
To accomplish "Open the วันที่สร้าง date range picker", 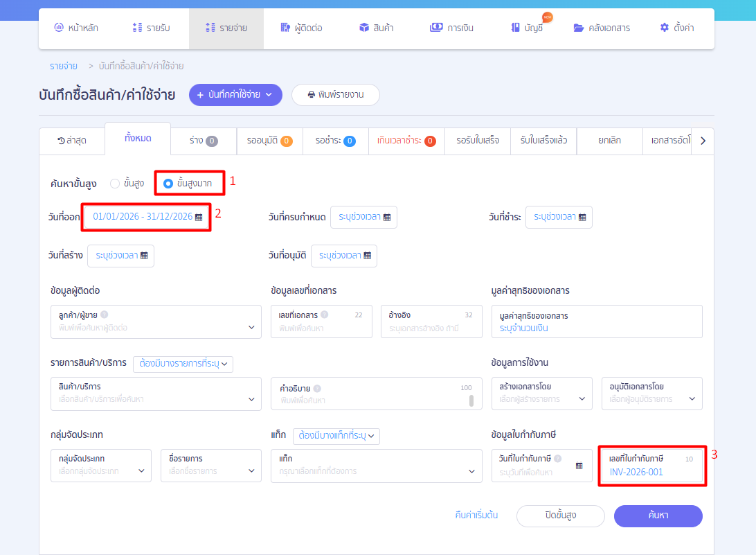I will coord(120,256).
